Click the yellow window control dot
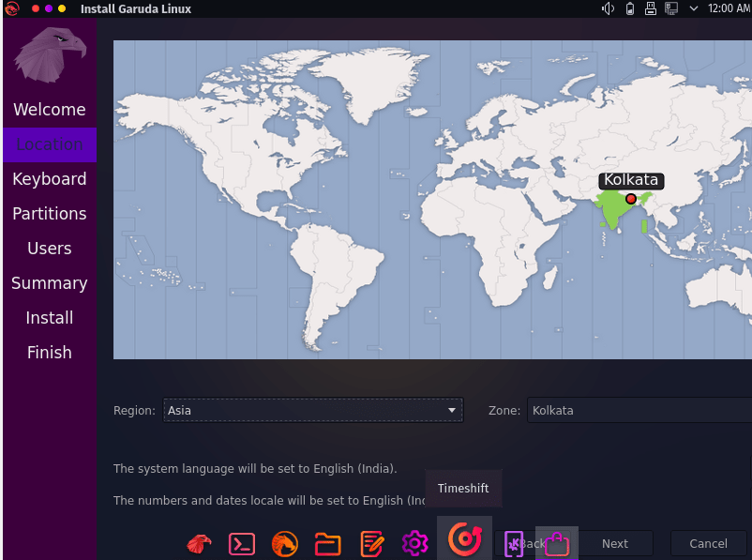 pyautogui.click(x=62, y=8)
